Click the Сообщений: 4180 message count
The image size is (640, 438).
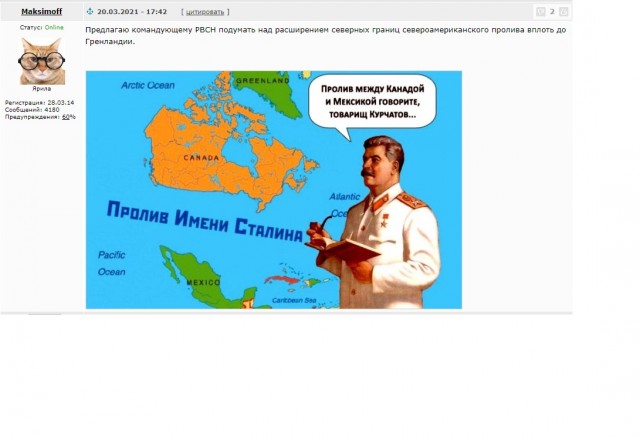pyautogui.click(x=32, y=110)
